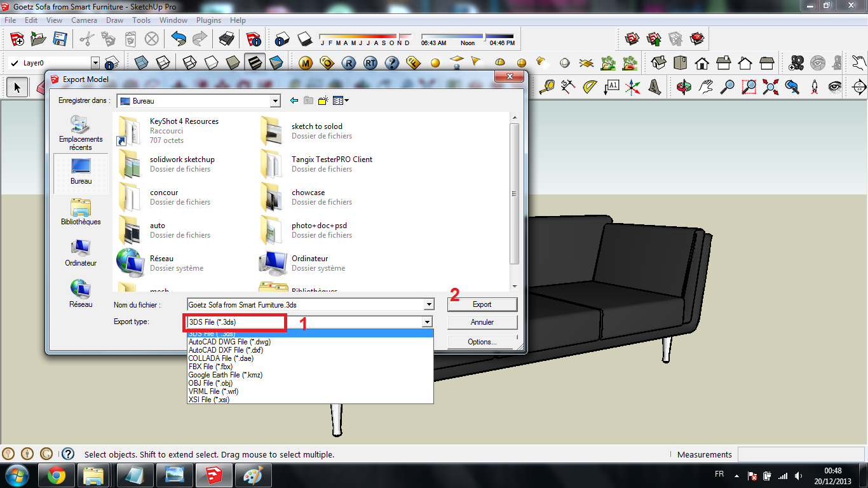The height and width of the screenshot is (488, 868).
Task: Click the Export button
Action: click(x=482, y=304)
